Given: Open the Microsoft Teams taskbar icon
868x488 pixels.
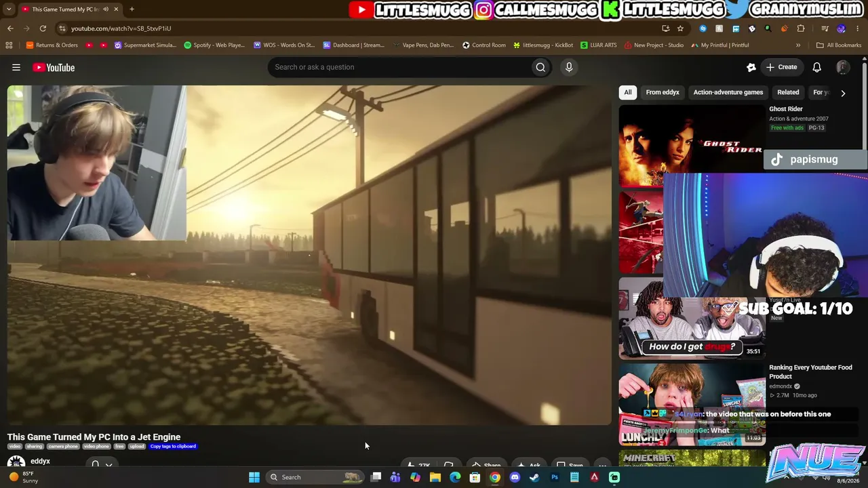Looking at the screenshot, I should [x=395, y=477].
